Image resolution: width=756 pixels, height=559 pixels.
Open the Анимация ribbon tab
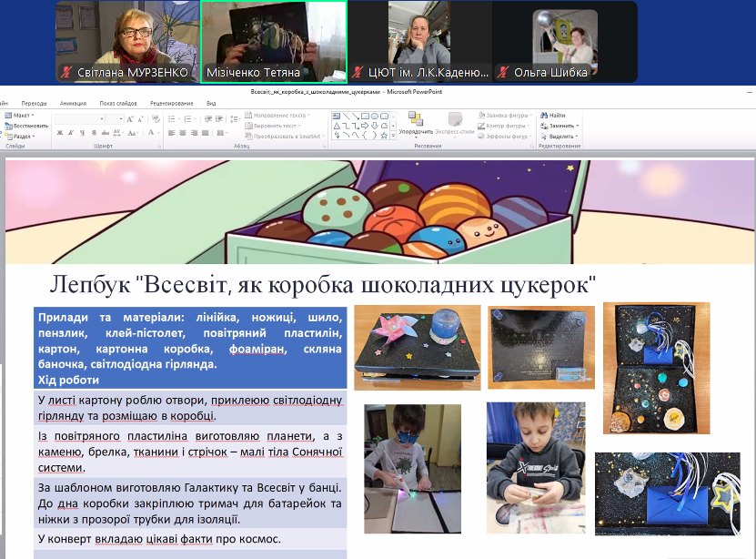click(x=72, y=104)
